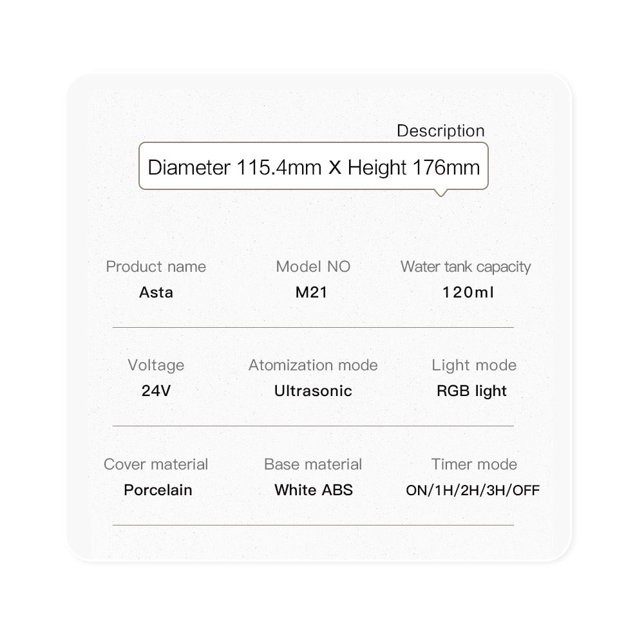Screen dimensions: 644x644
Task: Select the Asta product name value
Action: pos(156,292)
